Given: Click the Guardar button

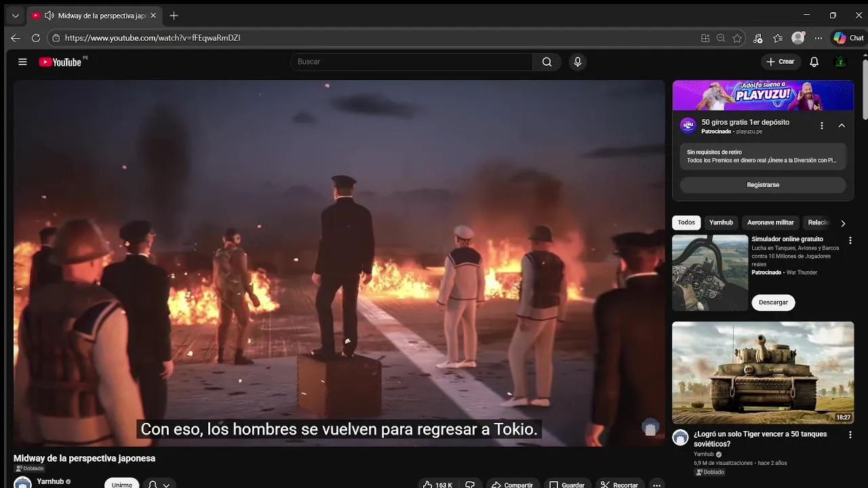Looking at the screenshot, I should tap(567, 485).
